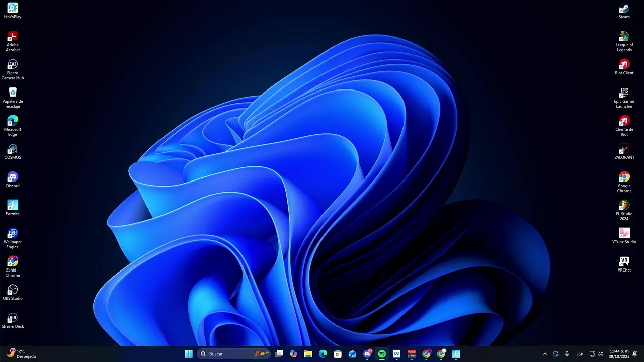Switch to Spotify in the taskbar

pos(382,354)
